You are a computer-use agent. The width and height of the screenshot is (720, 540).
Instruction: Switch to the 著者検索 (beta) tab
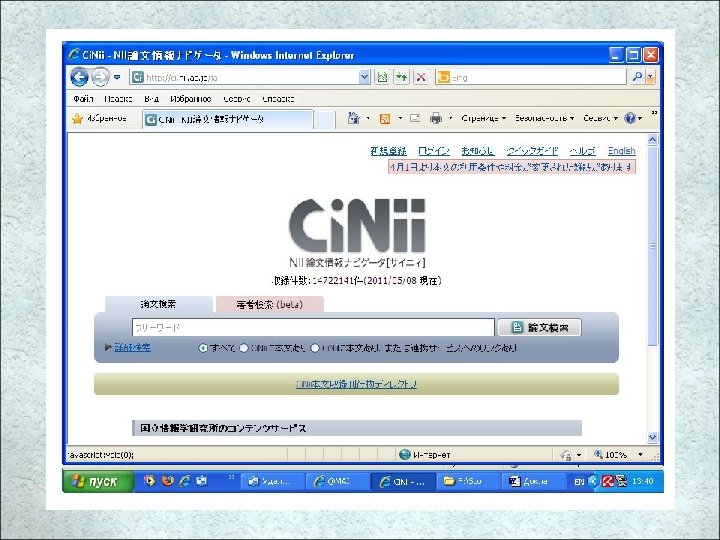point(270,304)
